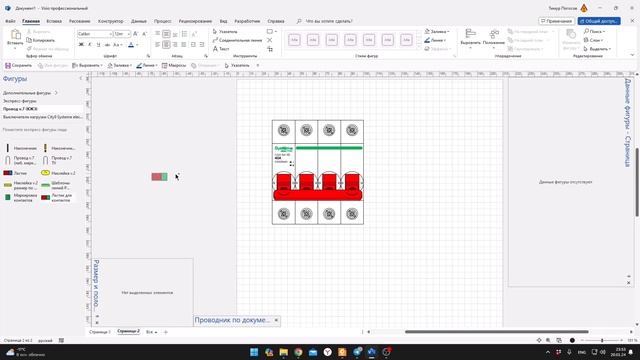Collapse the Фигуры panel with the chevron
Screen dimensions: 640x360
click(80, 78)
